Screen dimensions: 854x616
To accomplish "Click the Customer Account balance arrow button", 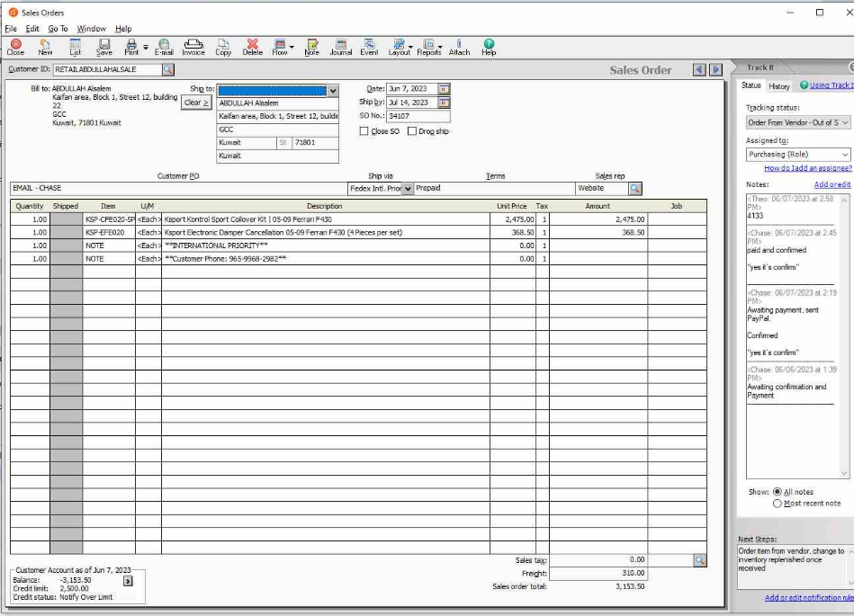I will tap(128, 581).
